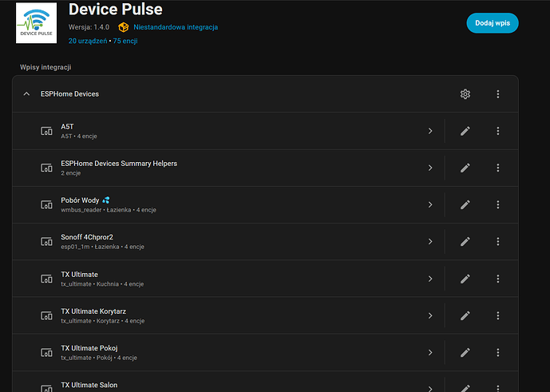Open the Sonoff 4Chpror2 row chevron

point(429,241)
